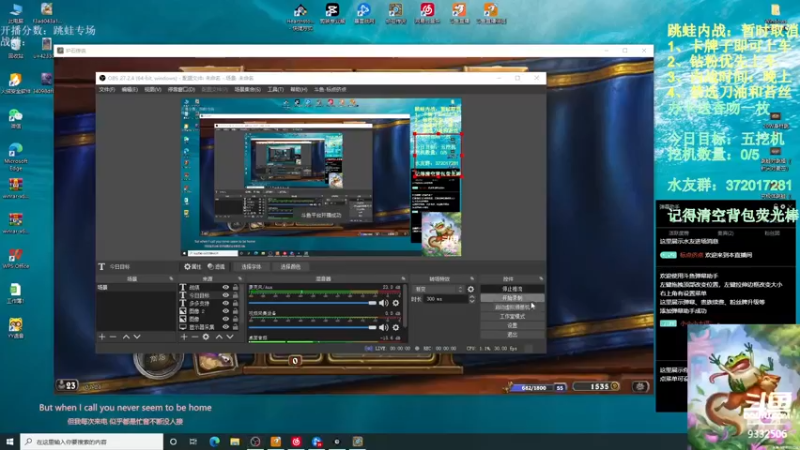Open transition properties gear icon
The height and width of the screenshot is (450, 800).
tap(470, 289)
